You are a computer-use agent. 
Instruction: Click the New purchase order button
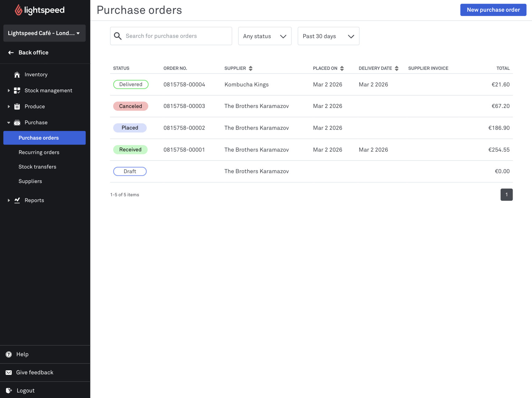493,10
